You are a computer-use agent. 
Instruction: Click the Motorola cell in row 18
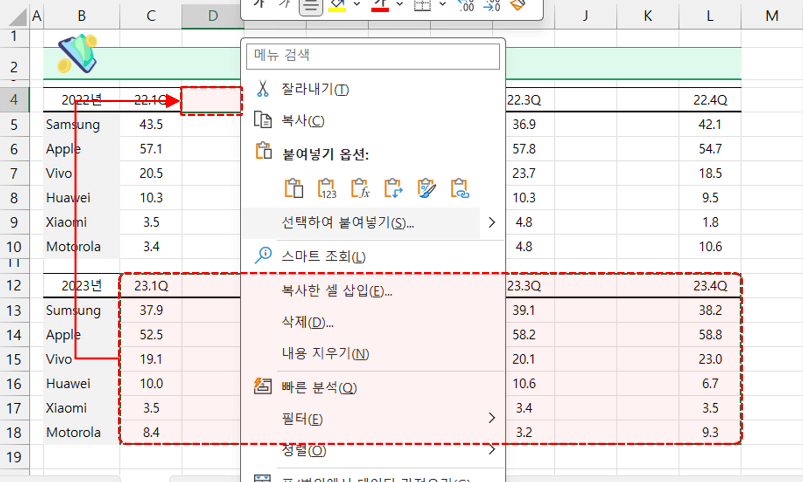point(81,432)
